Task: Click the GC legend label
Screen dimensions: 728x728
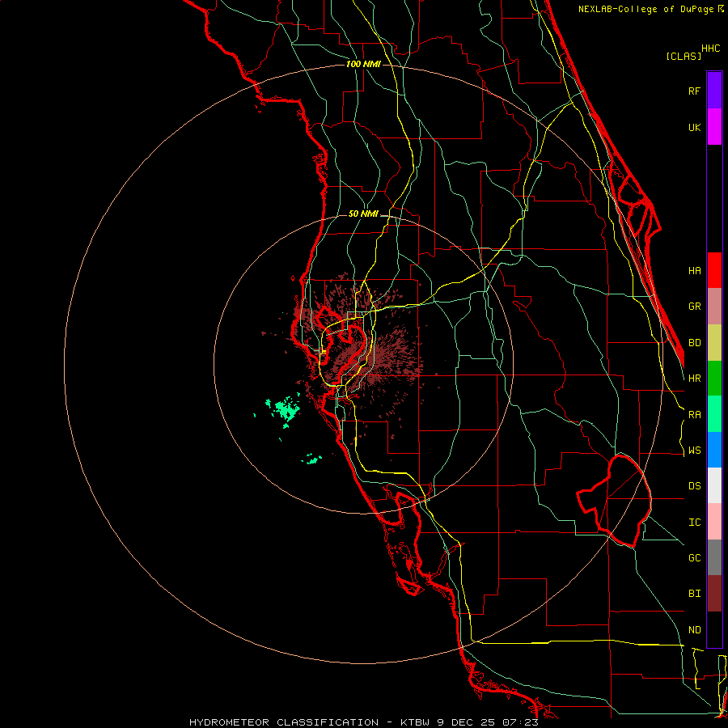Action: 694,558
